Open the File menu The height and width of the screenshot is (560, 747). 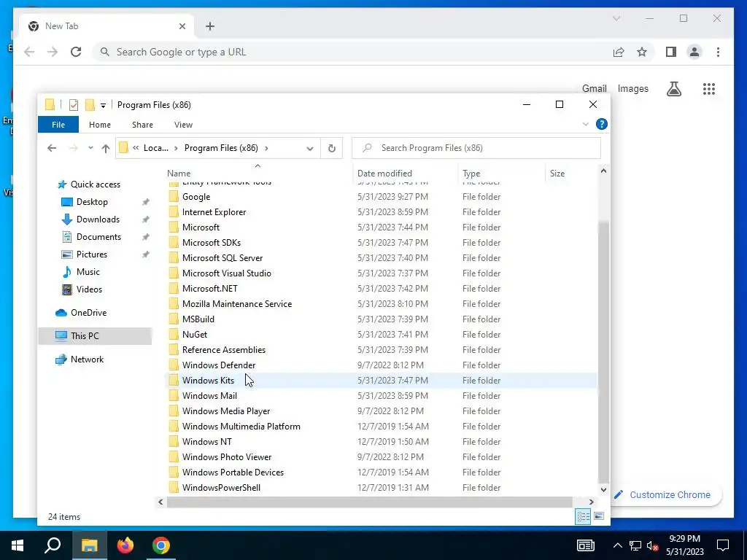(x=58, y=125)
